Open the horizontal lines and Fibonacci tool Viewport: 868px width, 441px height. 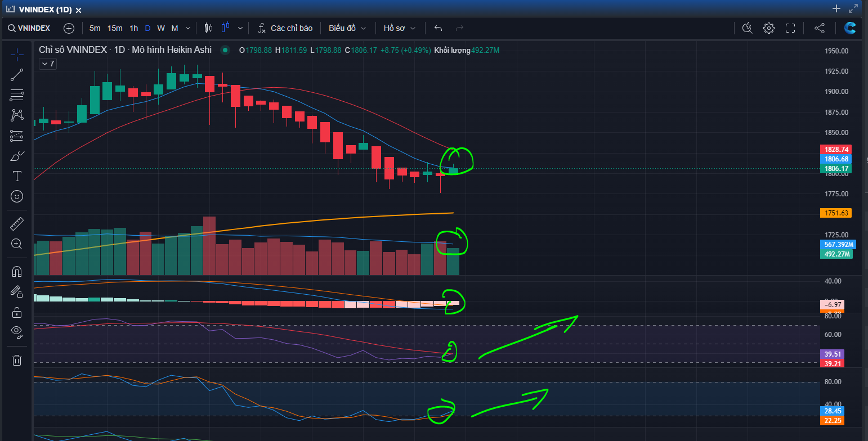(x=17, y=95)
